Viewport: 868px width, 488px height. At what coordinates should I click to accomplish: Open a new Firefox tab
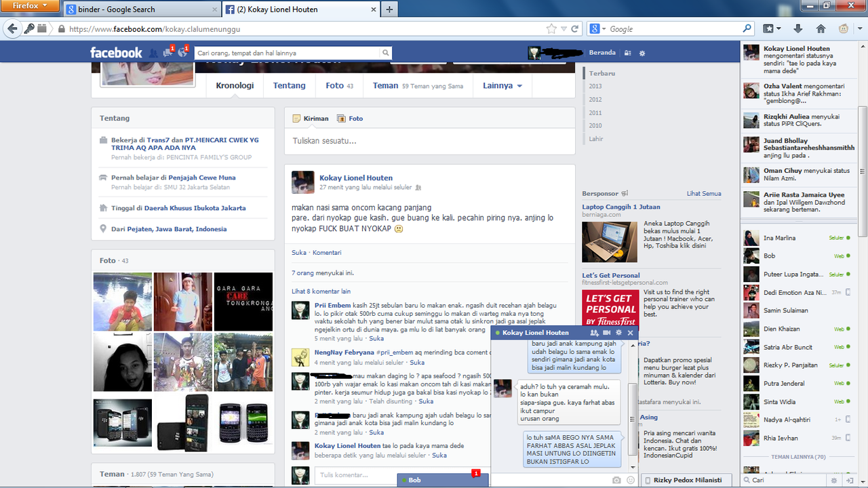point(389,9)
